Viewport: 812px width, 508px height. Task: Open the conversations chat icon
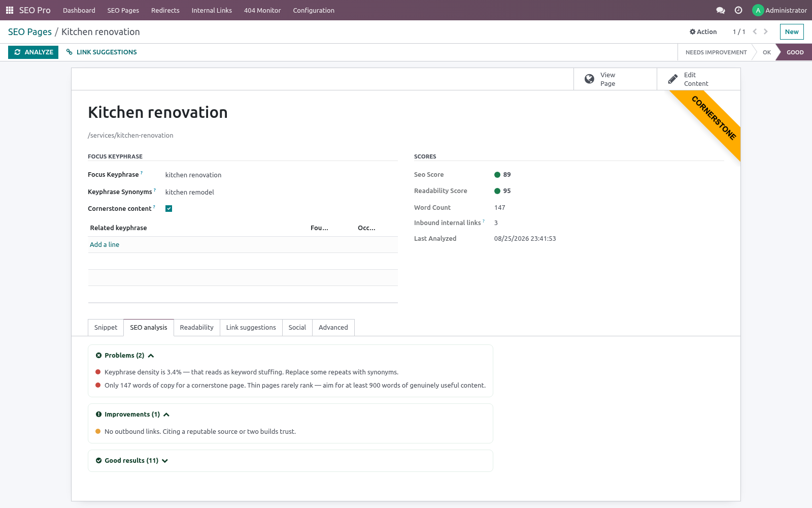coord(720,10)
